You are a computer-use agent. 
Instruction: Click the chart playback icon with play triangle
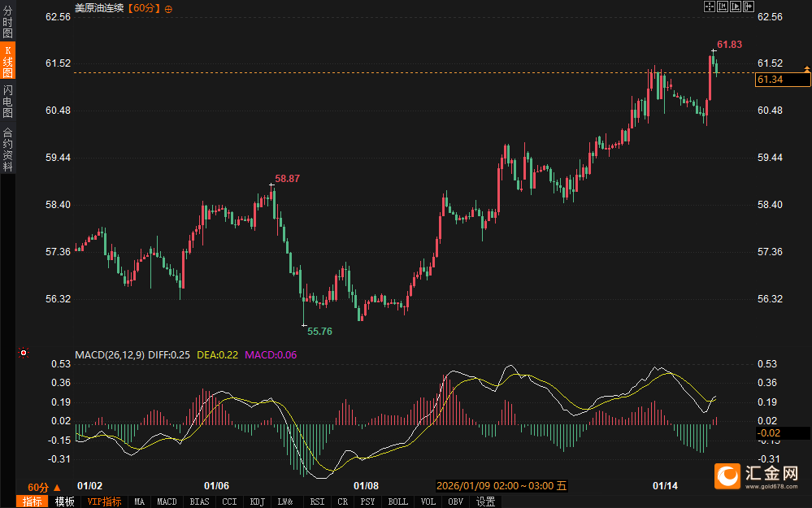pos(735,7)
